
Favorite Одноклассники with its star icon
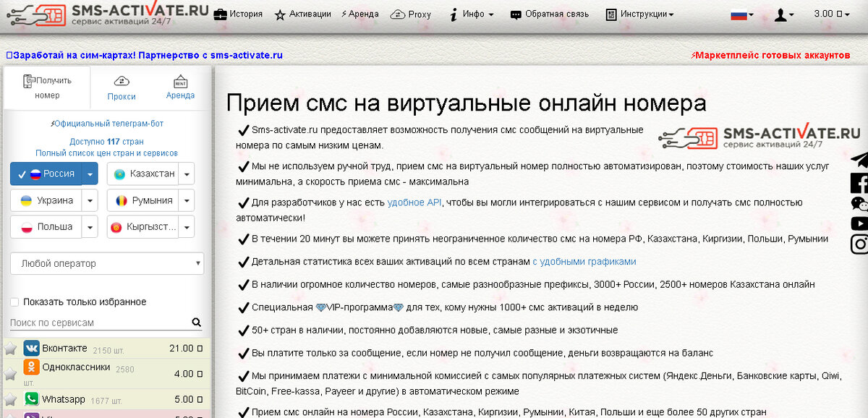coord(11,374)
